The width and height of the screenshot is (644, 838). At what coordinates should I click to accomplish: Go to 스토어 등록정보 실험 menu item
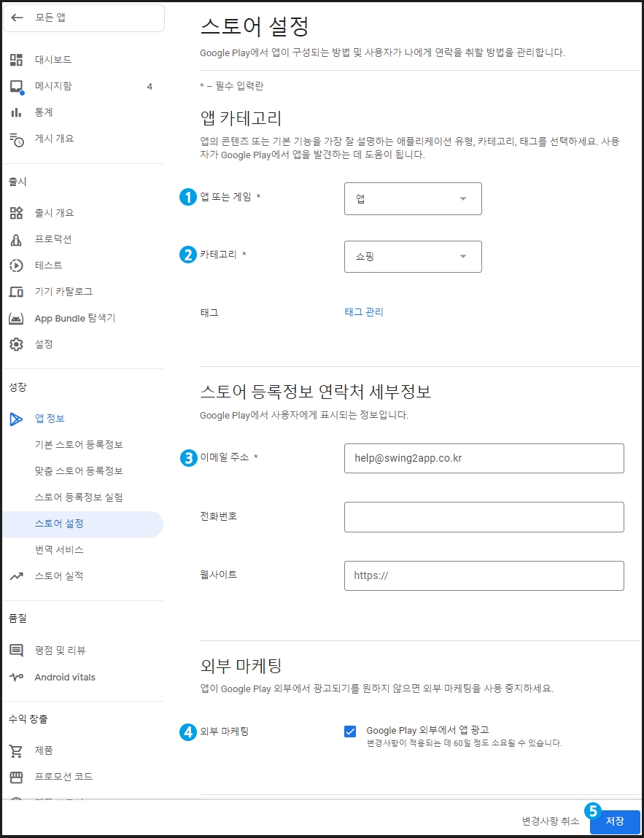(x=79, y=497)
